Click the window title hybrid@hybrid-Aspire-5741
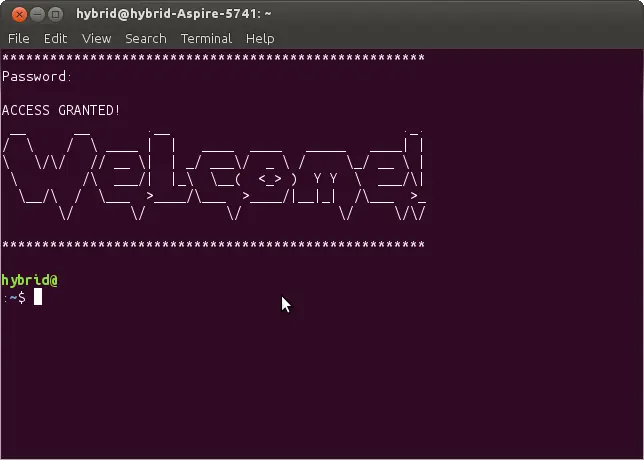The height and width of the screenshot is (460, 644). pos(174,14)
